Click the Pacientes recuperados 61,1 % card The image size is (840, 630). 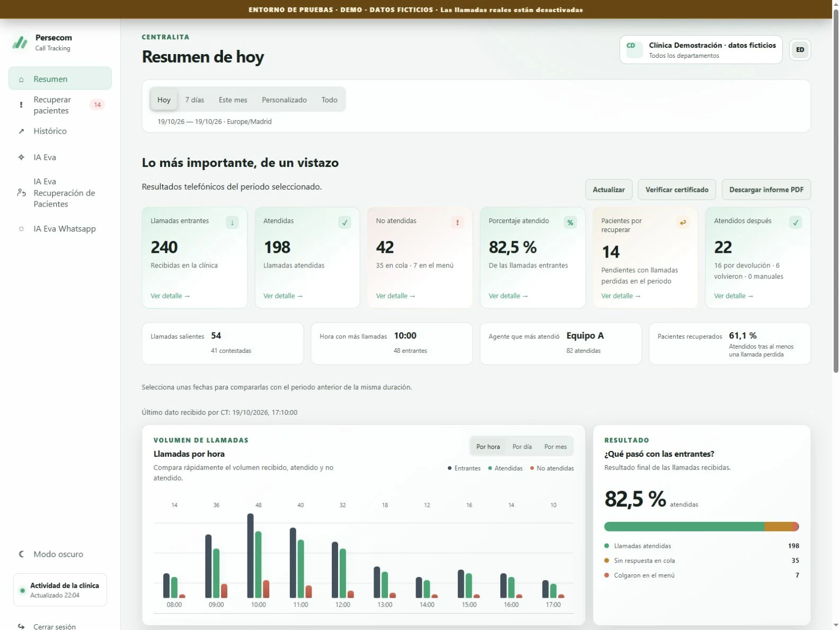click(x=730, y=343)
